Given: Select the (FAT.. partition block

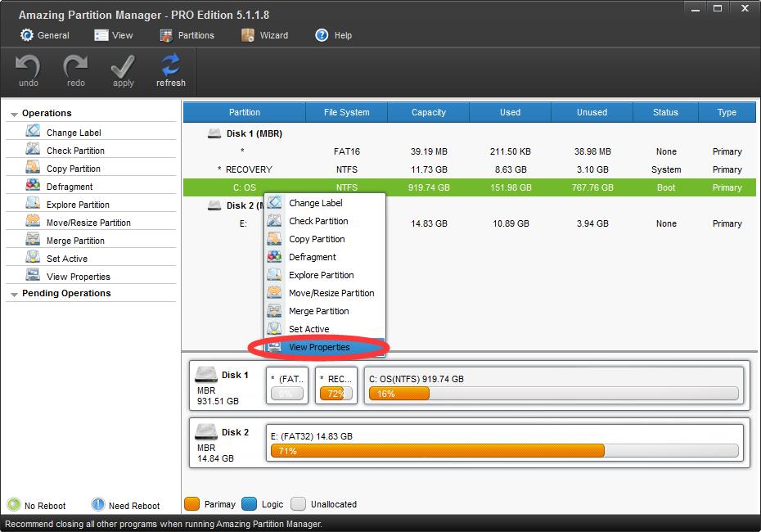Looking at the screenshot, I should coord(287,385).
